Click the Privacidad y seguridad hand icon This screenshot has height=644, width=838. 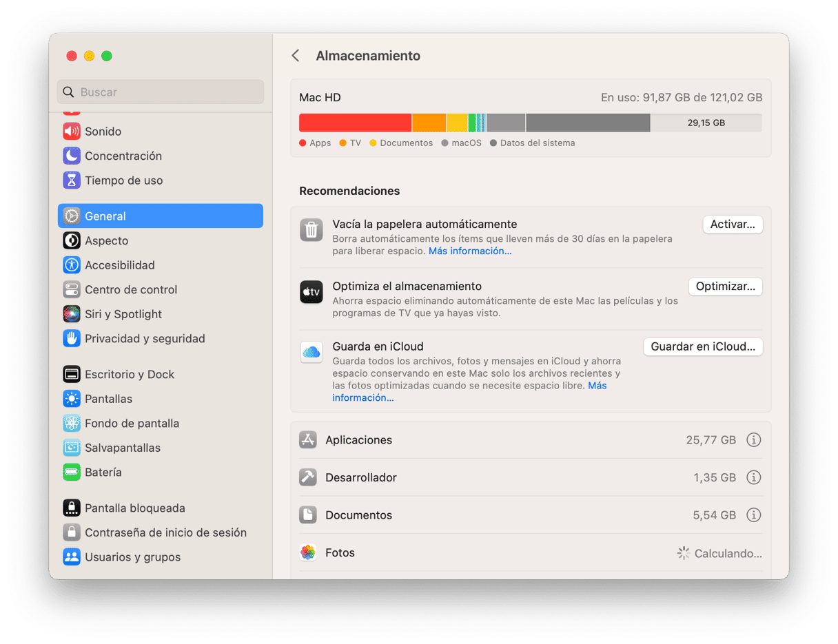(x=72, y=338)
